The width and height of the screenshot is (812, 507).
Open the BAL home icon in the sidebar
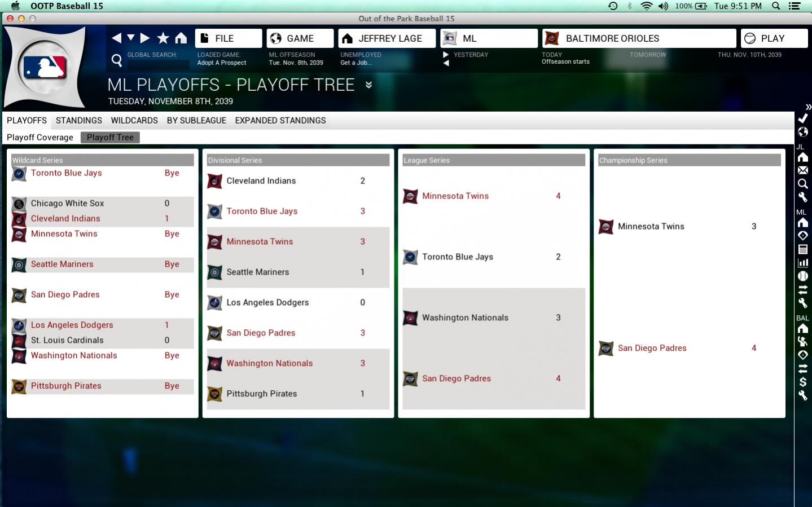[803, 329]
